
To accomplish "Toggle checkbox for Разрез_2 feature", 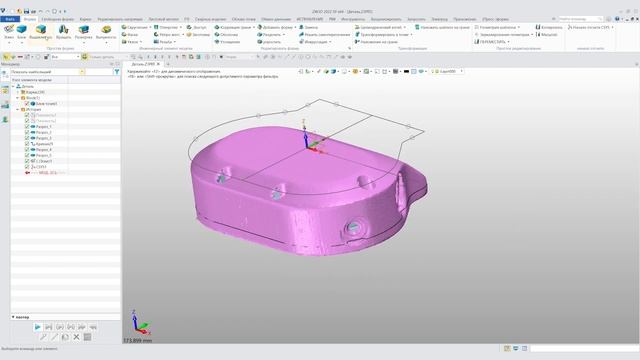I will [27, 132].
